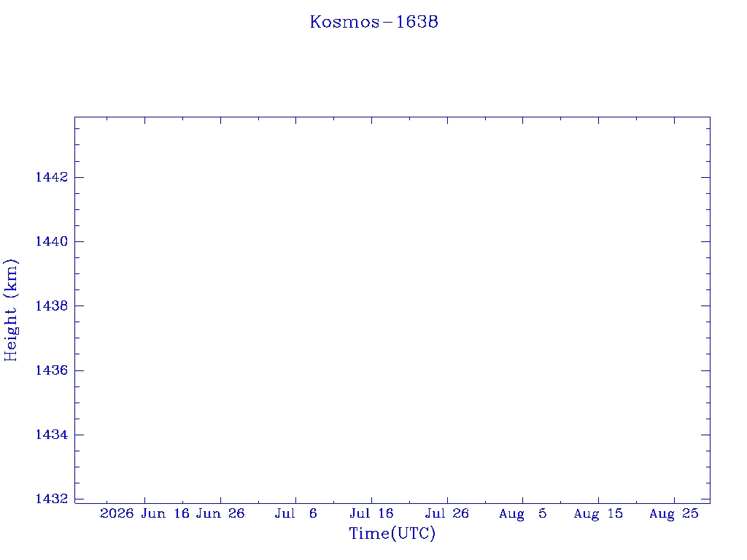
Task: Click the Time(UTC) axis label
Action: pyautogui.click(x=392, y=533)
